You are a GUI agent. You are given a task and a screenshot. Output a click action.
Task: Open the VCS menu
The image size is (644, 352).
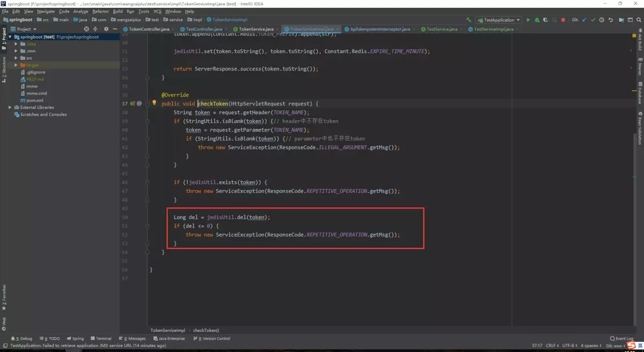click(157, 11)
